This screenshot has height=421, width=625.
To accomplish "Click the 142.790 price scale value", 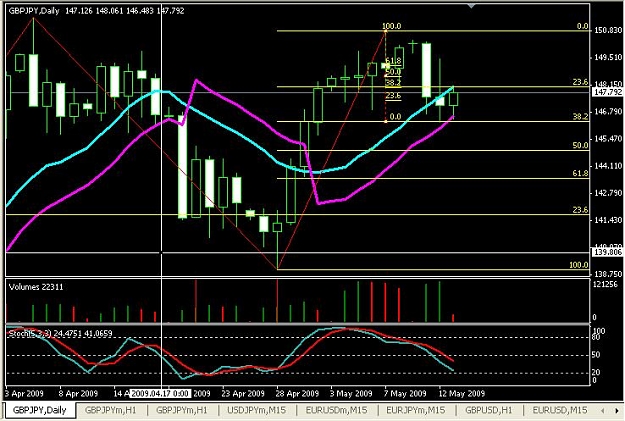I will [x=608, y=193].
